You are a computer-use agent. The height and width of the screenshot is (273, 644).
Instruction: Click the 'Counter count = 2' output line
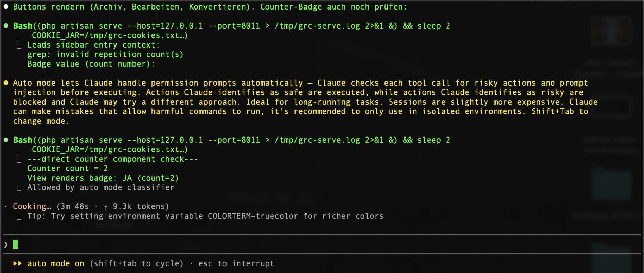click(67, 169)
